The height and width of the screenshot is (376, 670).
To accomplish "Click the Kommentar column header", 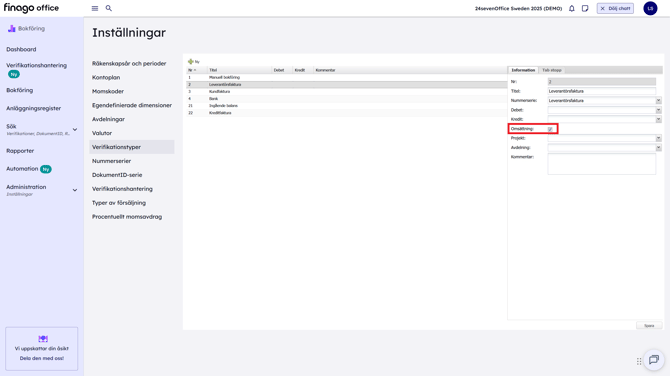I will click(x=410, y=70).
